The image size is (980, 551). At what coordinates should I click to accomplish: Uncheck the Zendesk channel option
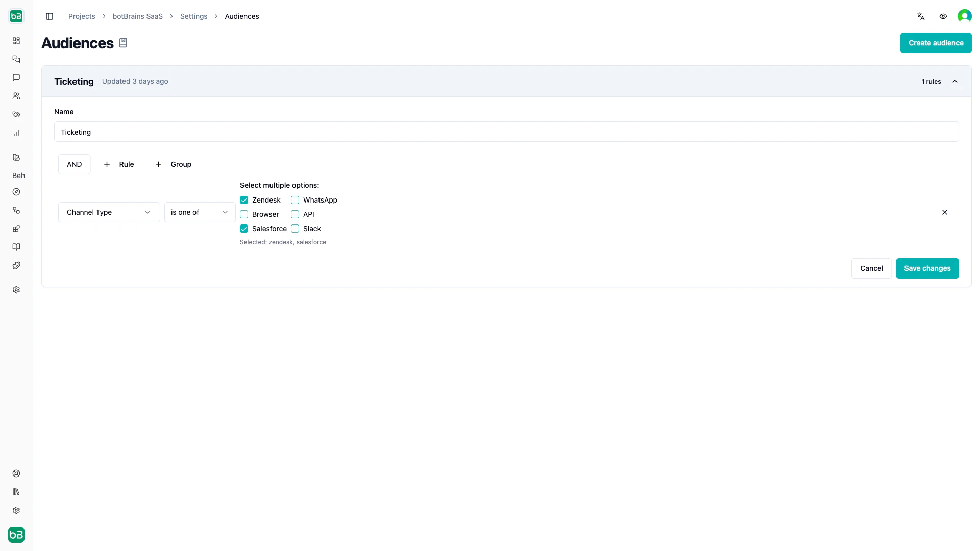click(x=244, y=200)
